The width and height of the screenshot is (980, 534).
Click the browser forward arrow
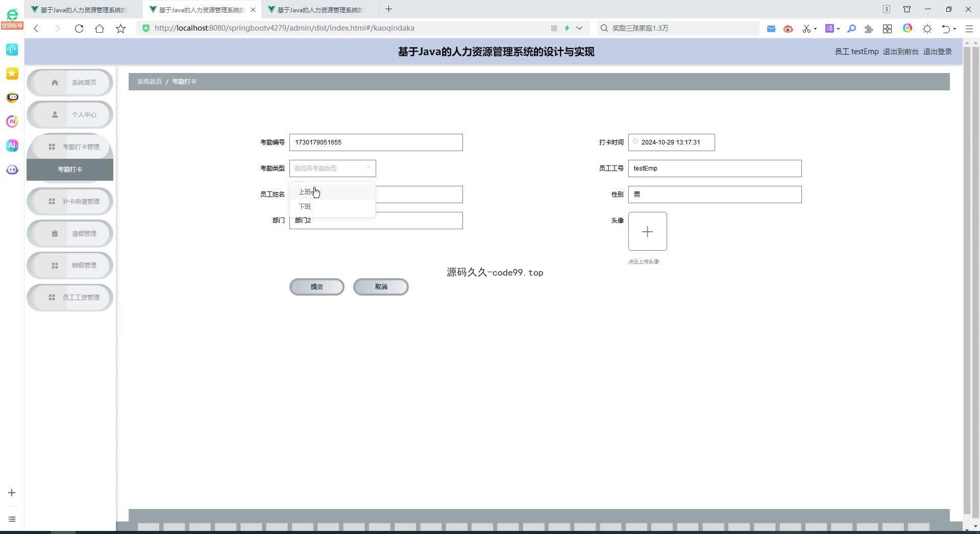57,29
